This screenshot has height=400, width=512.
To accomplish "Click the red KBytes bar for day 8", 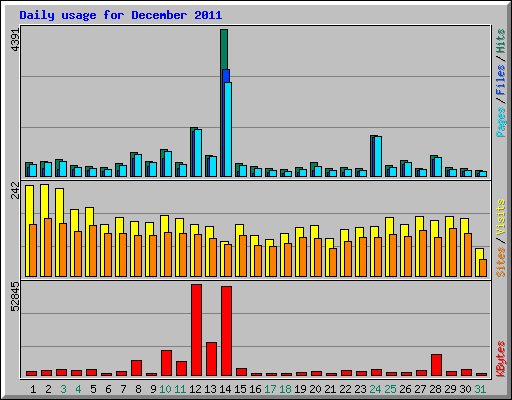I will 137,368.
